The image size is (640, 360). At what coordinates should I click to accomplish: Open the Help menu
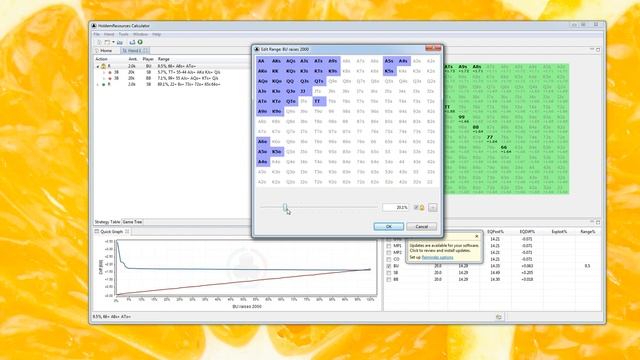157,34
